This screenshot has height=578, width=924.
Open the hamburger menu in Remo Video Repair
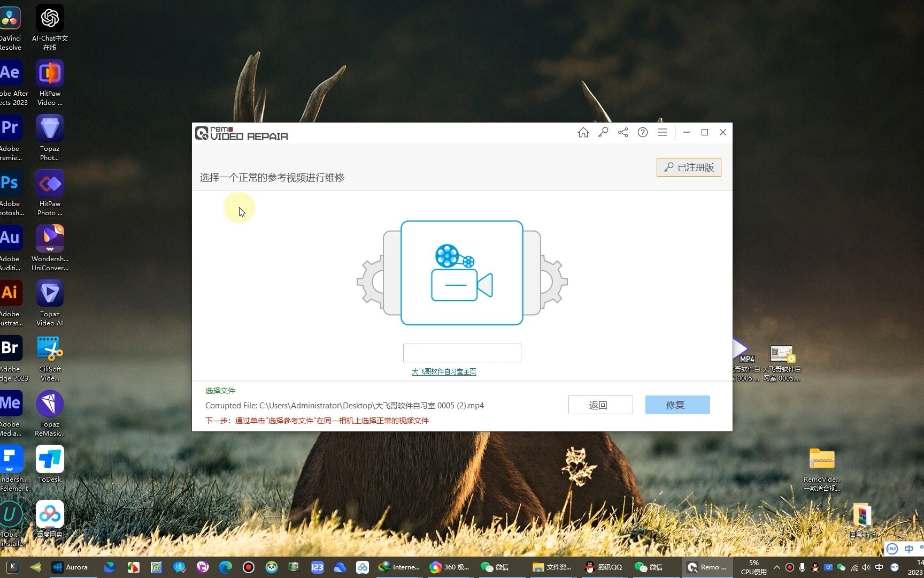(x=662, y=132)
